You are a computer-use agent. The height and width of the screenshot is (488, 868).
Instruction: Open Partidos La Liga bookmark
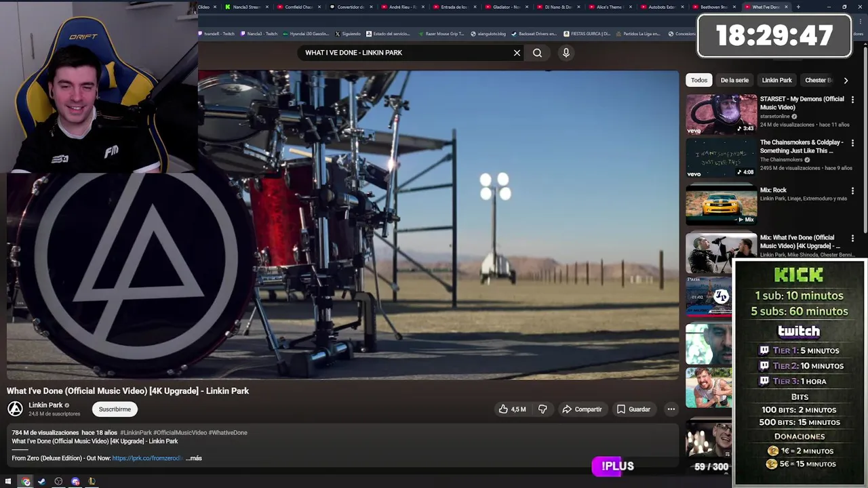coord(638,34)
